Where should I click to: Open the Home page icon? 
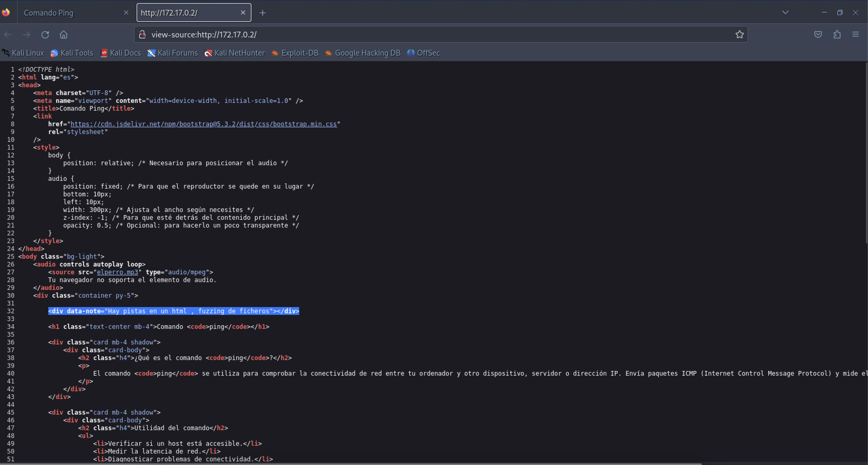[64, 35]
